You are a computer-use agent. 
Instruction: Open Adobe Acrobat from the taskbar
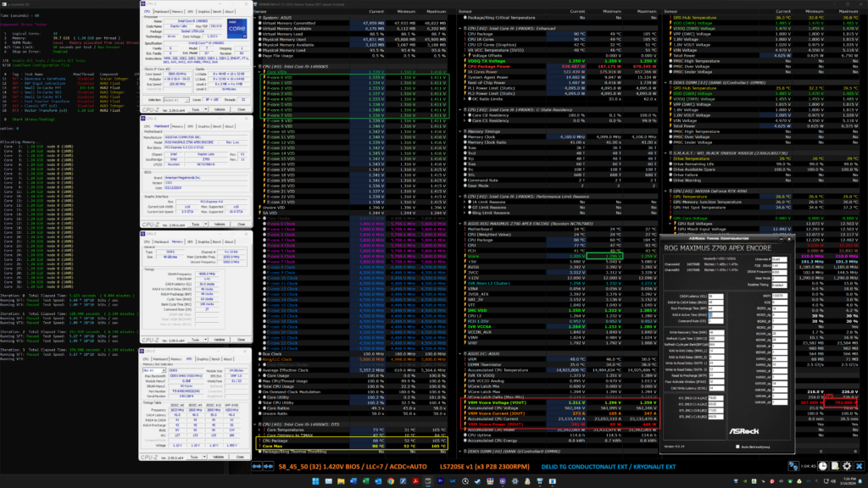pyautogui.click(x=415, y=481)
